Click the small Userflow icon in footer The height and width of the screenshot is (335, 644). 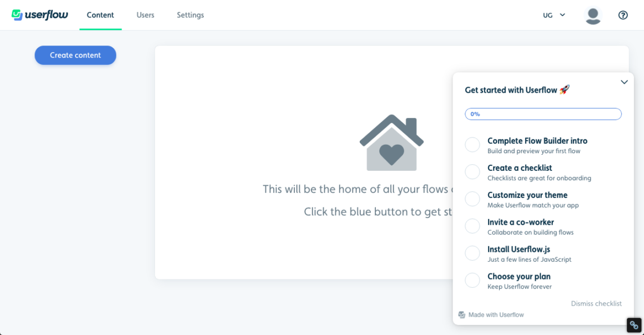(461, 314)
